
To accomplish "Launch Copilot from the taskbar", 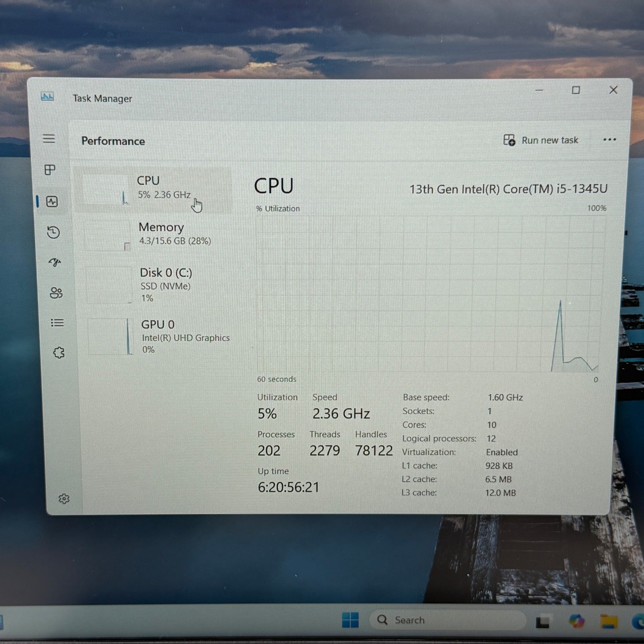I will click(x=577, y=621).
